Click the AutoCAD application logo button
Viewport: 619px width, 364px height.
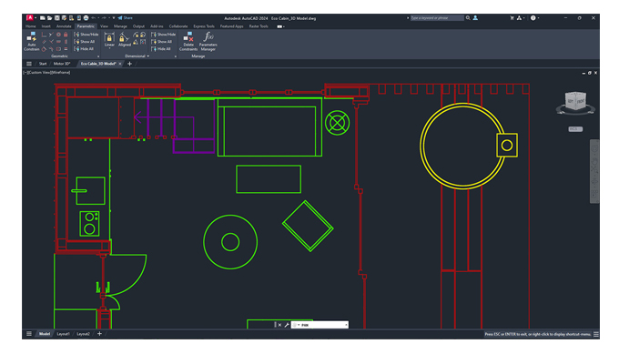pyautogui.click(x=30, y=17)
